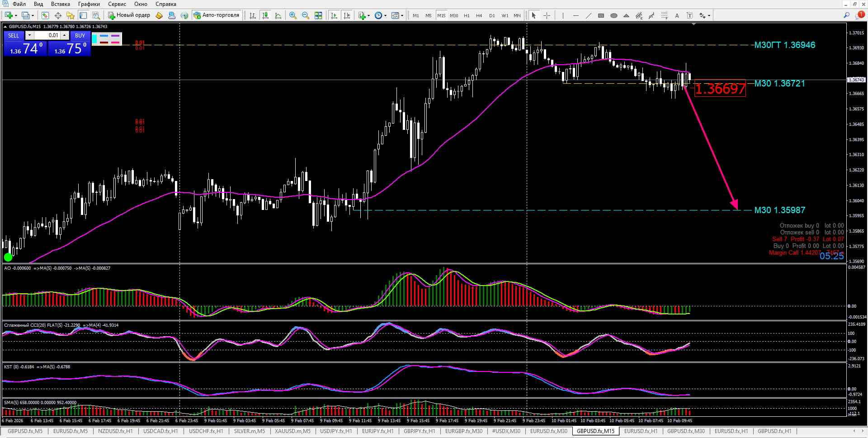Image resolution: width=868 pixels, height=438 pixels.
Task: Zoom in on the chart
Action: coord(293,15)
